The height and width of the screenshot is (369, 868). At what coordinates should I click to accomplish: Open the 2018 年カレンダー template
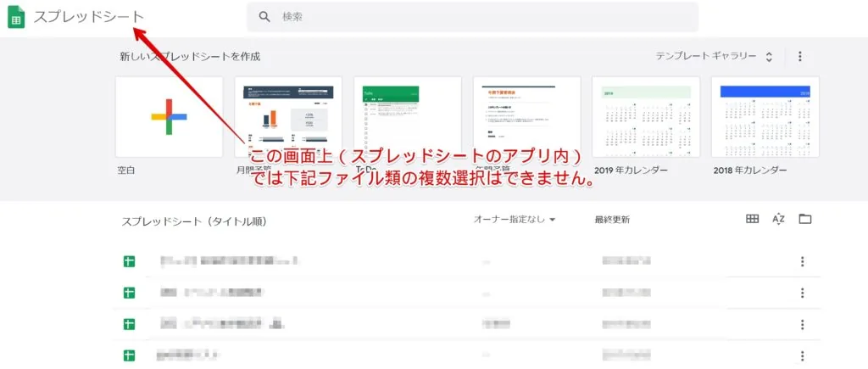pos(765,117)
